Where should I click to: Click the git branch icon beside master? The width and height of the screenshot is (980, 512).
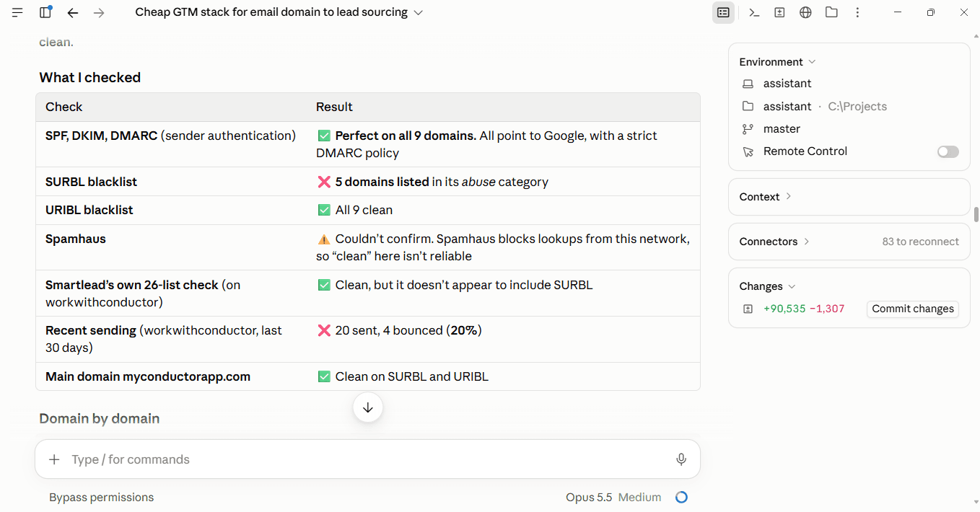tap(748, 129)
